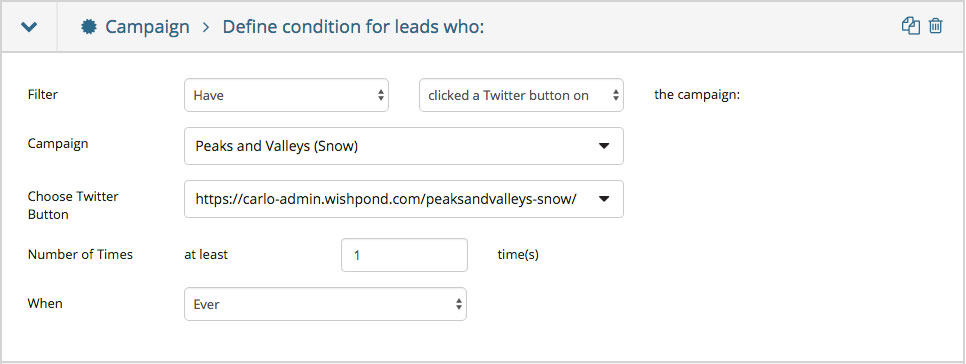Image resolution: width=966 pixels, height=364 pixels.
Task: Click the arrow on Campaign dropdown
Action: click(604, 146)
